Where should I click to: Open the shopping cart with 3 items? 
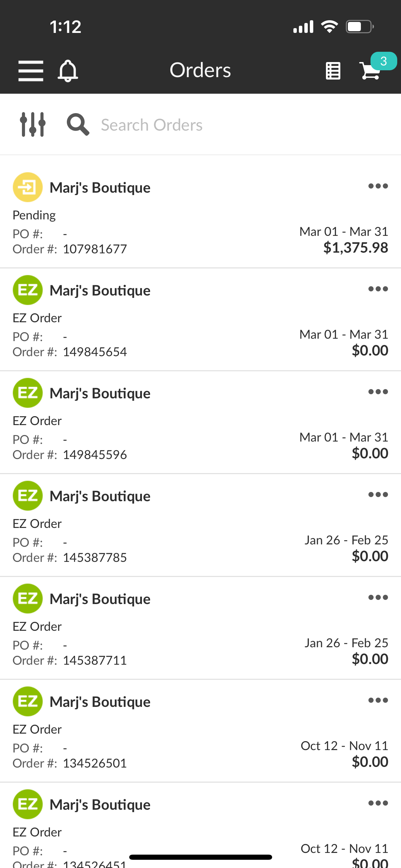[371, 71]
